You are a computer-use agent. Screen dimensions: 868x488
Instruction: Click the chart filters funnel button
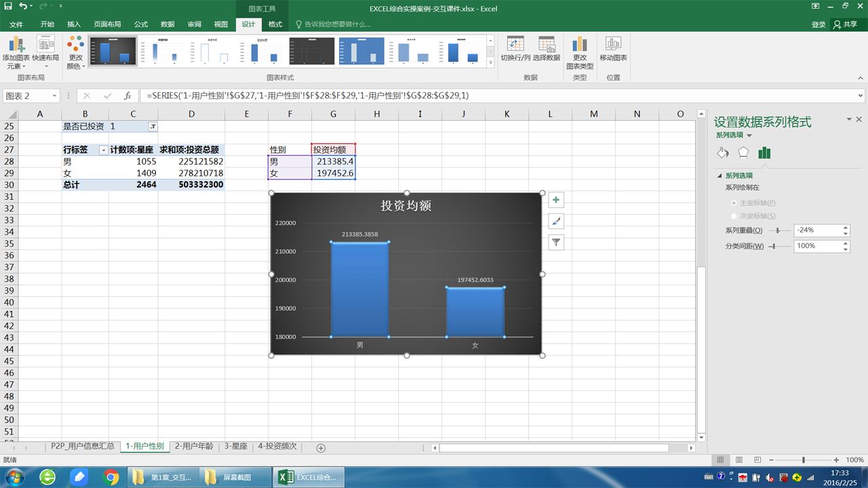[556, 242]
